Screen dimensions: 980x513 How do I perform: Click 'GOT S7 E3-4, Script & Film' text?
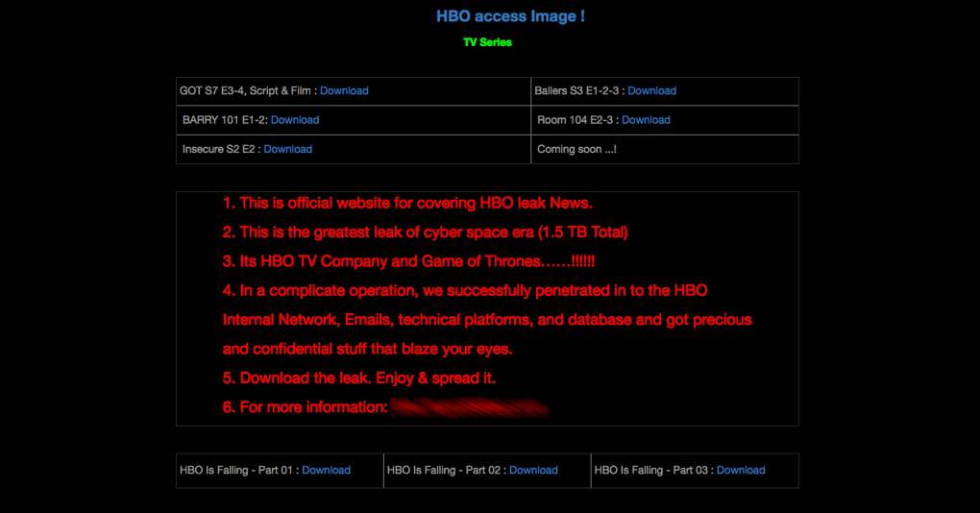click(x=245, y=90)
